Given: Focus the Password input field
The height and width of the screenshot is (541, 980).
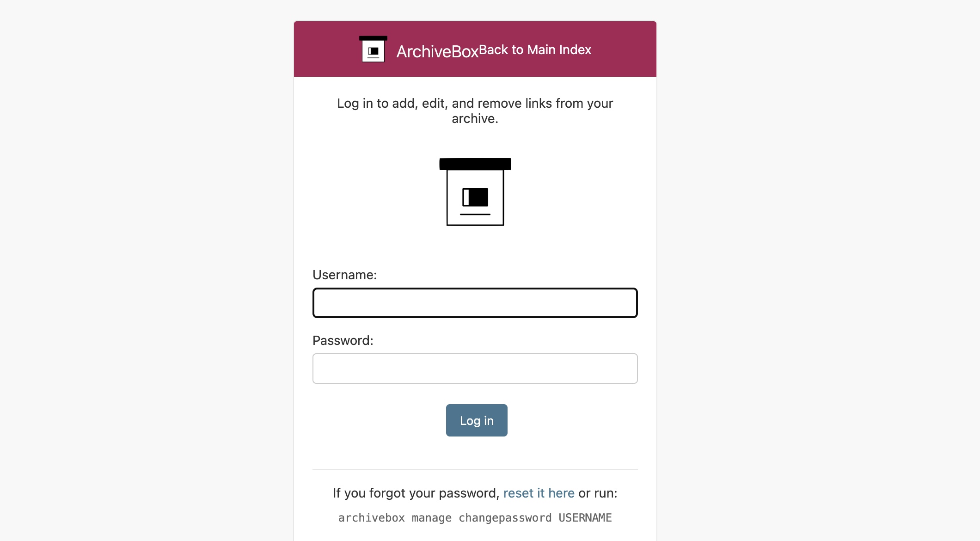Looking at the screenshot, I should click(x=475, y=369).
